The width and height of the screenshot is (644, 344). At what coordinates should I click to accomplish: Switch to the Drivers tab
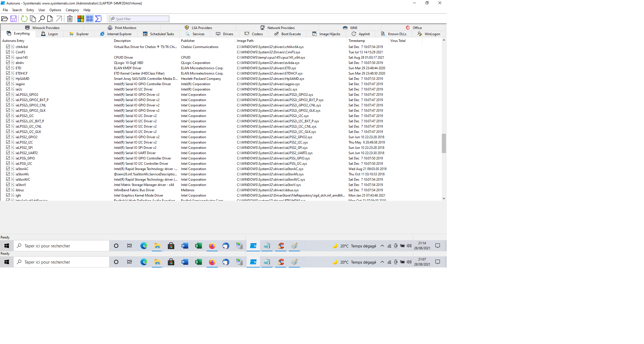[225, 34]
